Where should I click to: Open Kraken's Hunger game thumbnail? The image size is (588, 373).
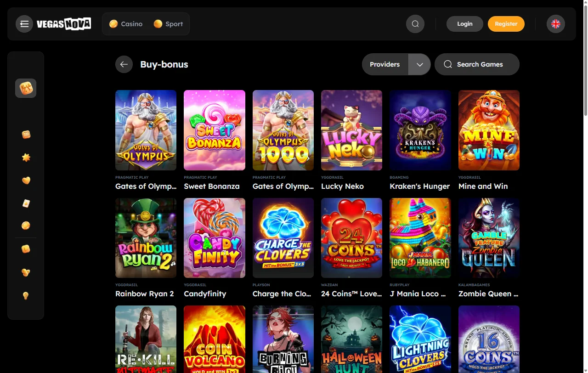pos(420,130)
